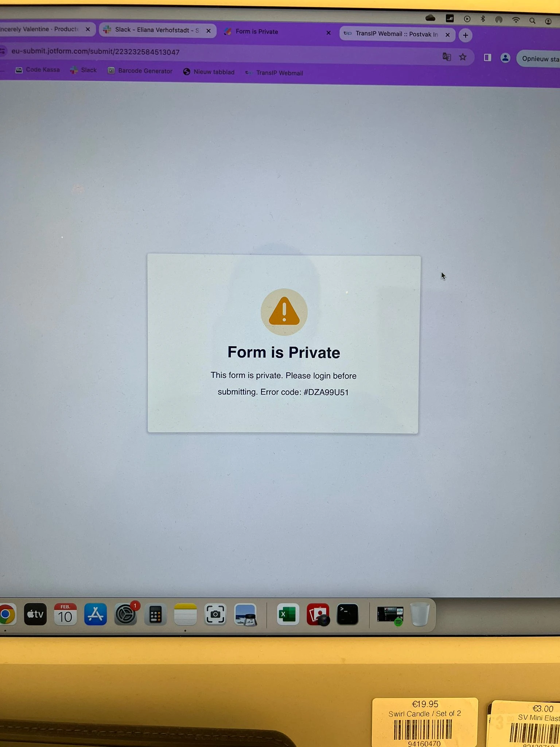Click the Form is Private heading
560x747 pixels.
[x=284, y=352]
